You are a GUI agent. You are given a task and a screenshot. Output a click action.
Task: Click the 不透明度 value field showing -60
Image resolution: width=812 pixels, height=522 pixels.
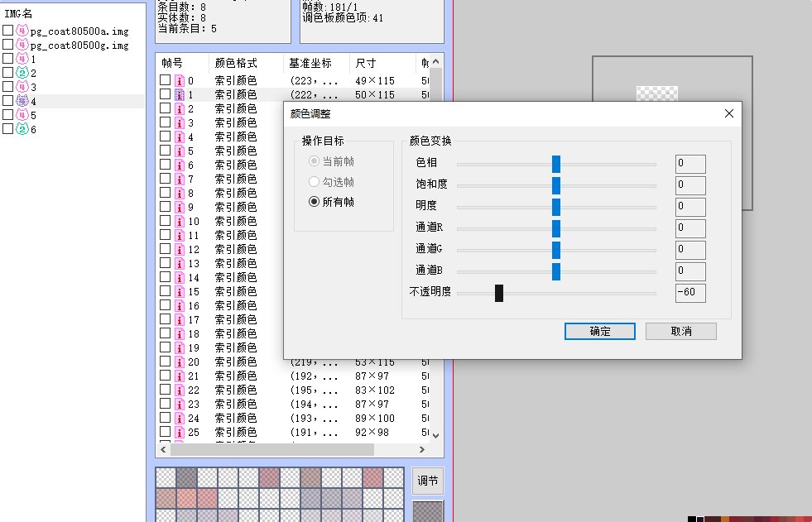click(690, 293)
